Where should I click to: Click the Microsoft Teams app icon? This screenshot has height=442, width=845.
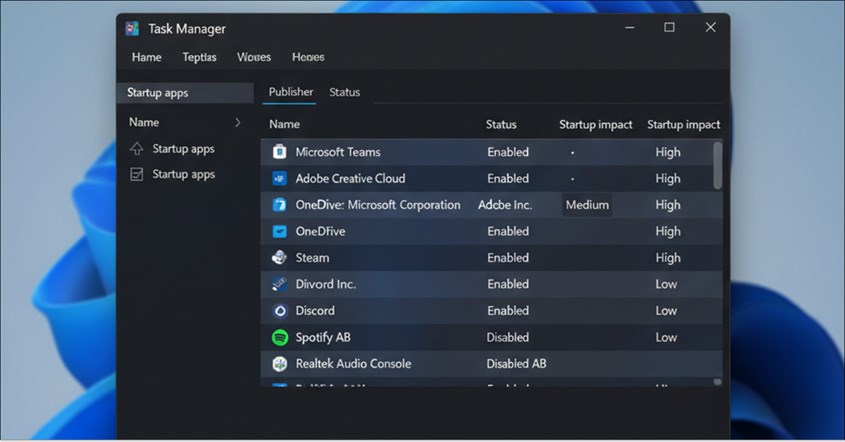point(279,152)
